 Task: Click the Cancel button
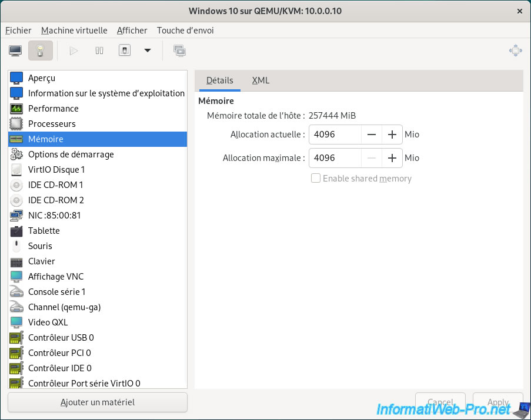point(440,402)
